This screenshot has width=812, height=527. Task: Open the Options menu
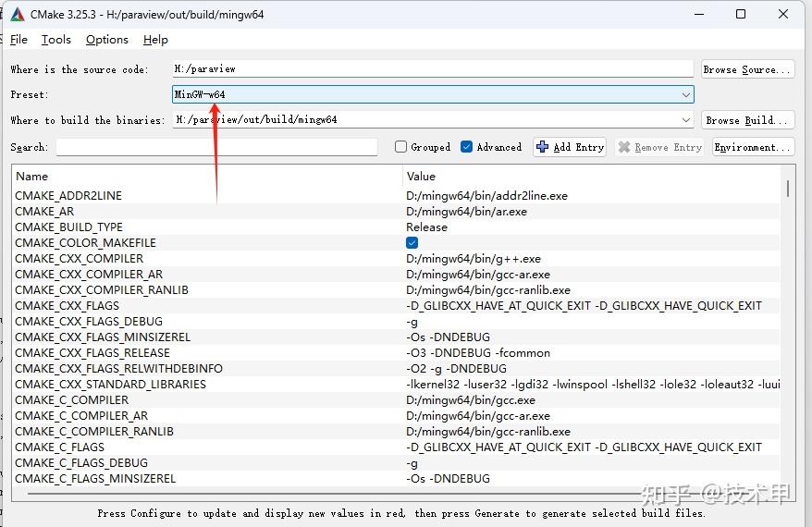pos(107,40)
